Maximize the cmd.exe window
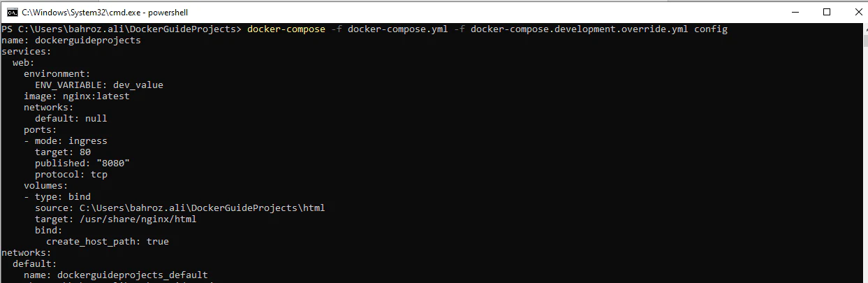 click(x=827, y=12)
